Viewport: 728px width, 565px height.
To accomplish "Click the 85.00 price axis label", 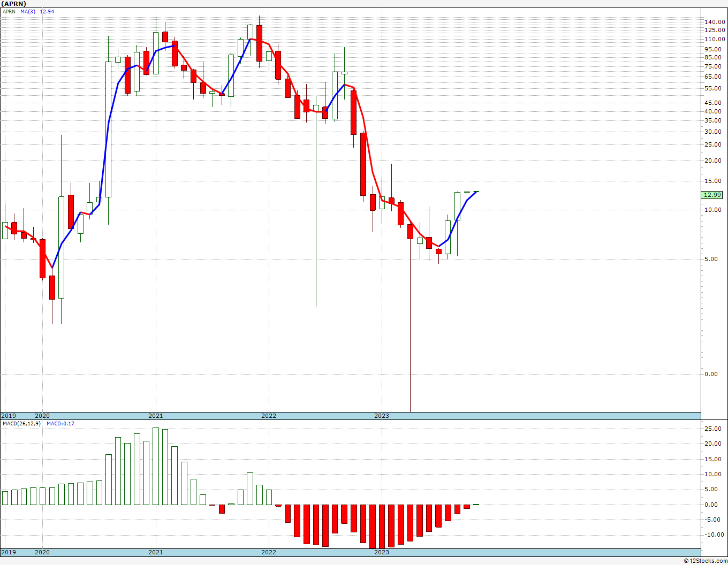I will coord(713,57).
